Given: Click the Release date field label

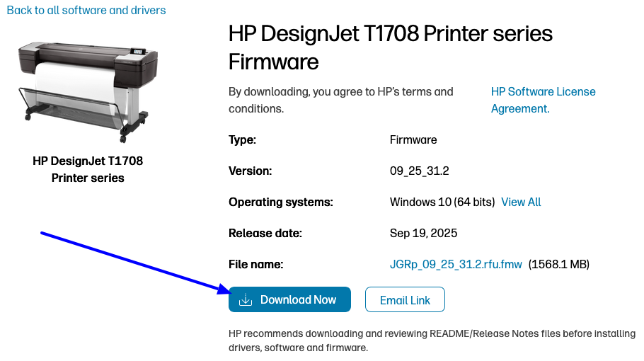Looking at the screenshot, I should coord(265,234).
